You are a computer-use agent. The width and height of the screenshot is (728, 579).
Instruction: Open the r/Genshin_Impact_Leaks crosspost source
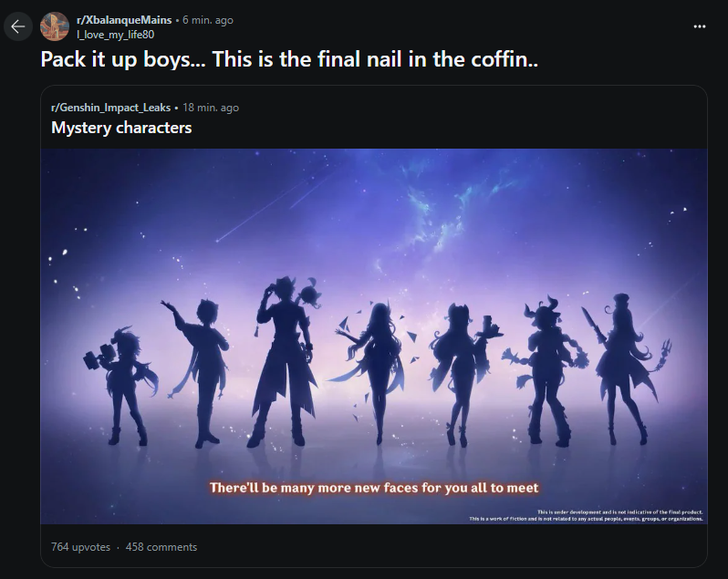(x=111, y=108)
